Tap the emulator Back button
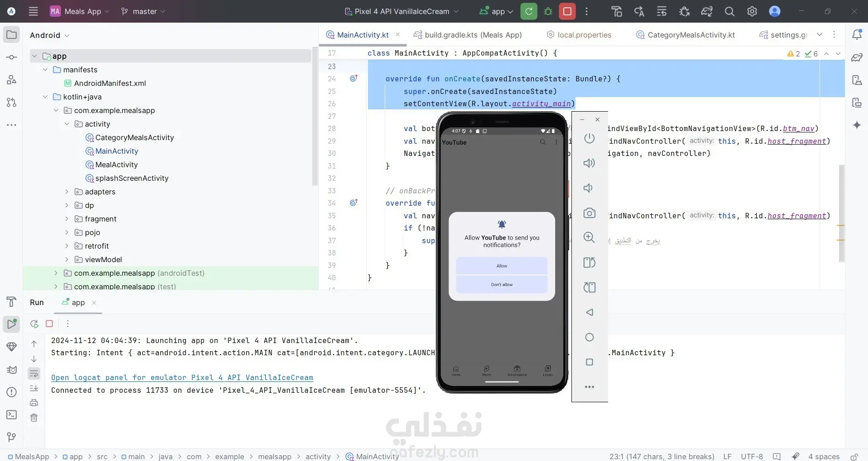 [589, 312]
